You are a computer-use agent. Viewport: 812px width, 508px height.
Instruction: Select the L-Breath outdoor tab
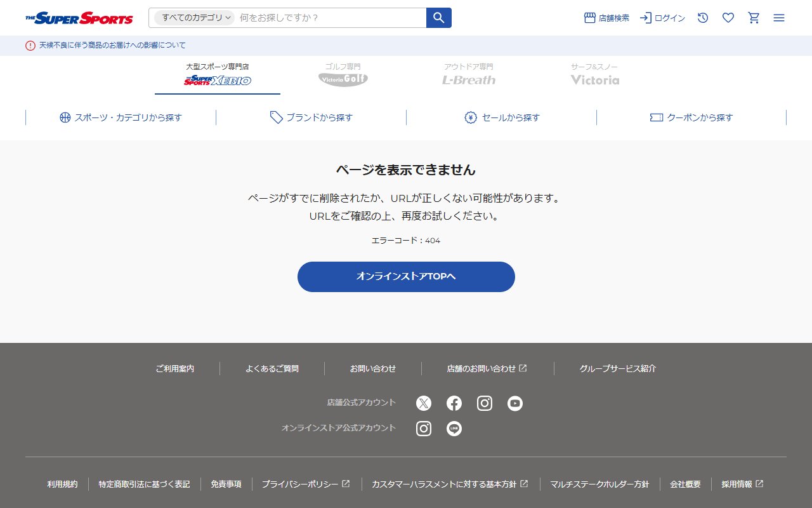click(469, 75)
